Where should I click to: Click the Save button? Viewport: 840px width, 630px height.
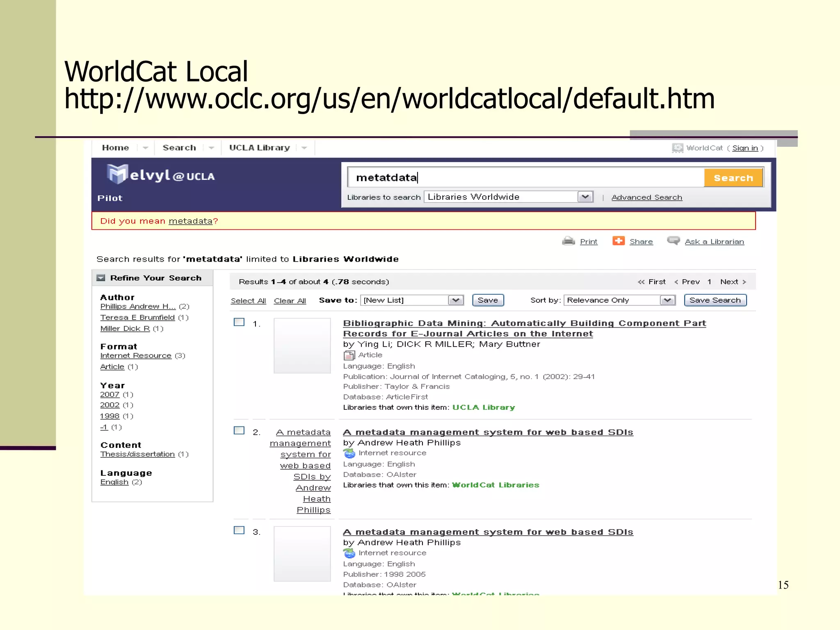[x=488, y=300]
